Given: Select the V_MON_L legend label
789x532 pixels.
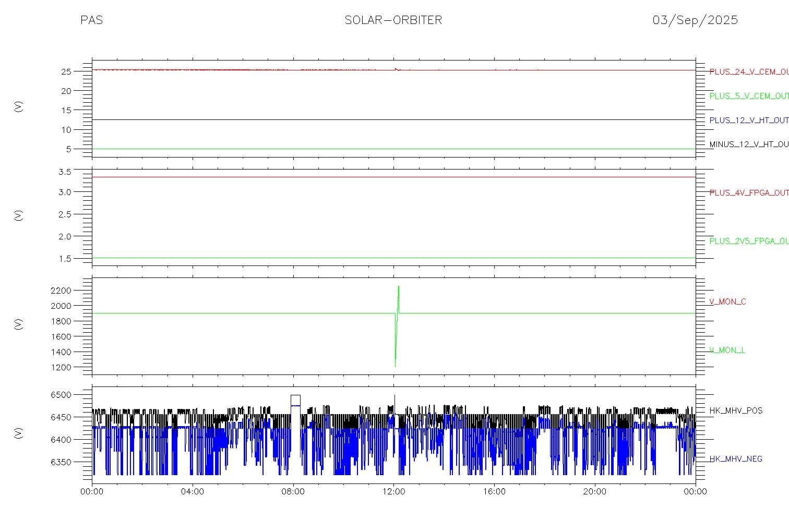Looking at the screenshot, I should click(x=727, y=350).
